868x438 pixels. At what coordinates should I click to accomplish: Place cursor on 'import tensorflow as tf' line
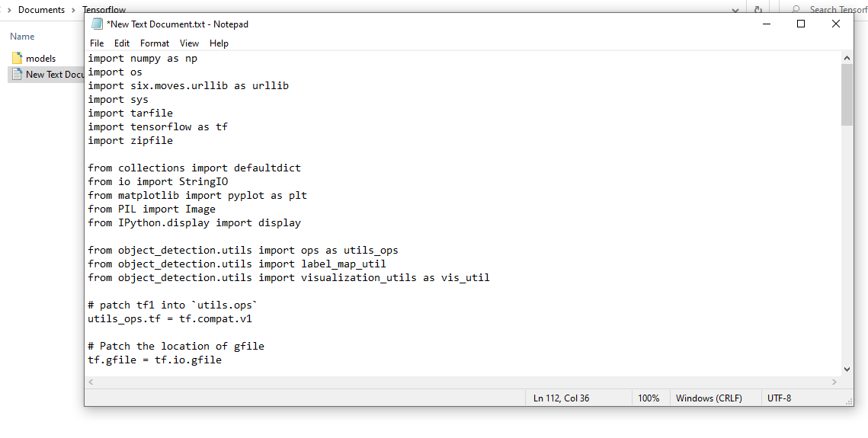[158, 126]
